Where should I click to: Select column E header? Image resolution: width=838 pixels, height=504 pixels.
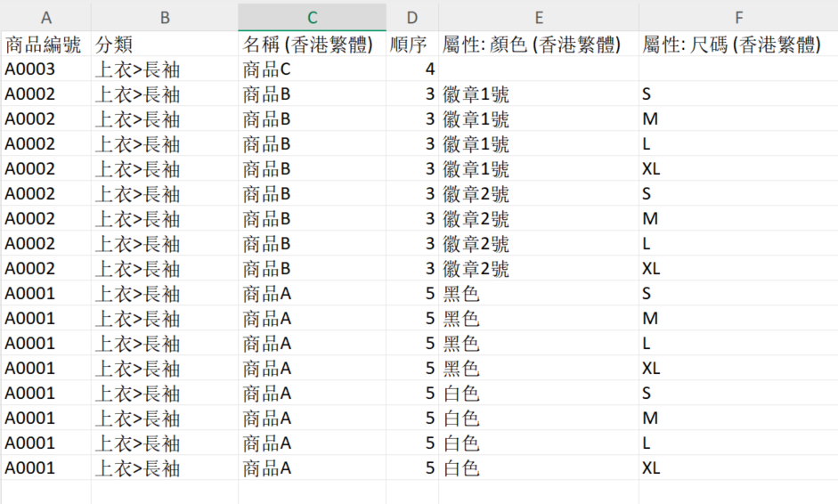click(538, 18)
